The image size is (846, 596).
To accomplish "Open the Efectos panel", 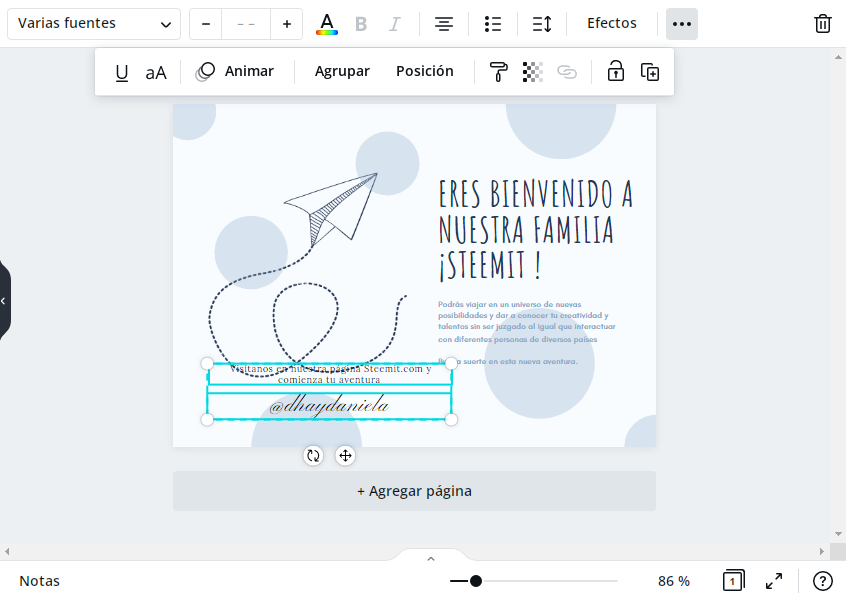I will [x=612, y=23].
